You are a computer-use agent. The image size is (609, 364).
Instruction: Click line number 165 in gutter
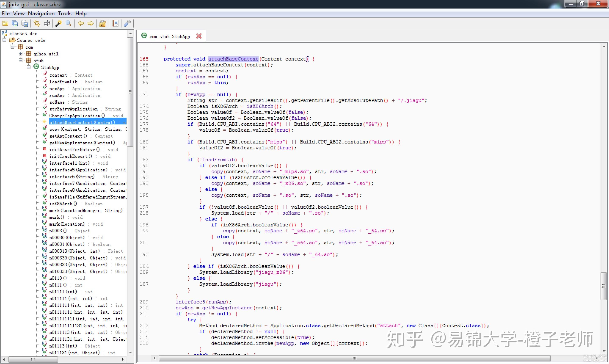(x=144, y=59)
